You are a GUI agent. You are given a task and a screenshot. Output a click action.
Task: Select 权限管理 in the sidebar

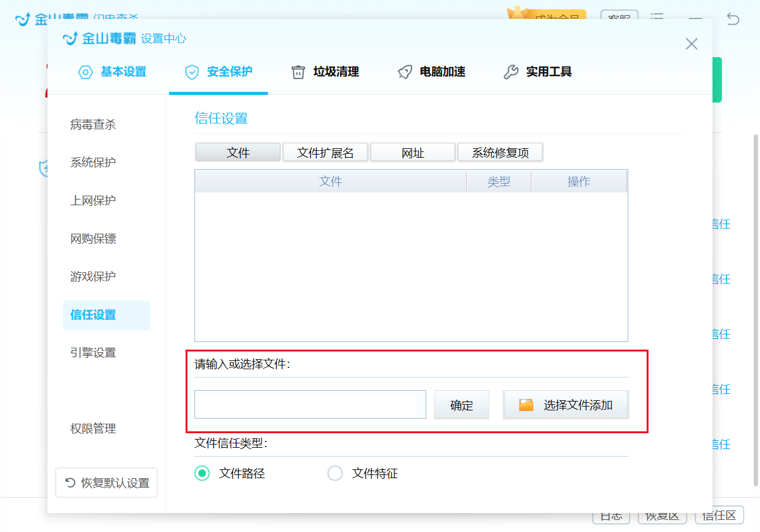click(93, 429)
